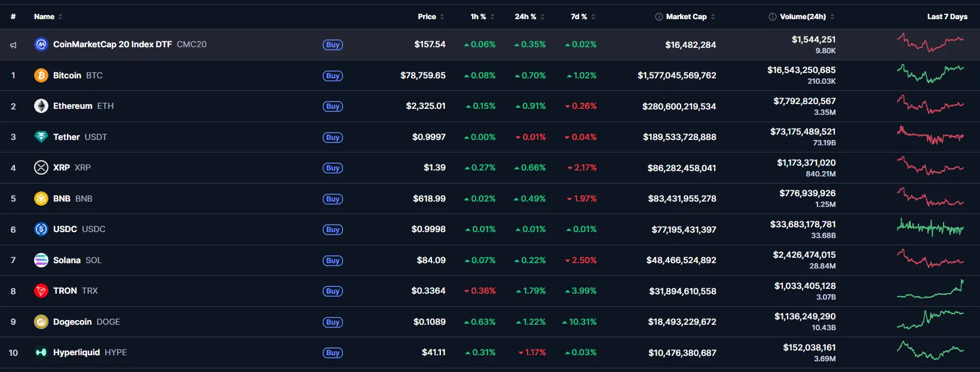This screenshot has width=980, height=372.
Task: View Bitcoin's 7-day sparkline chart
Action: coord(930,74)
